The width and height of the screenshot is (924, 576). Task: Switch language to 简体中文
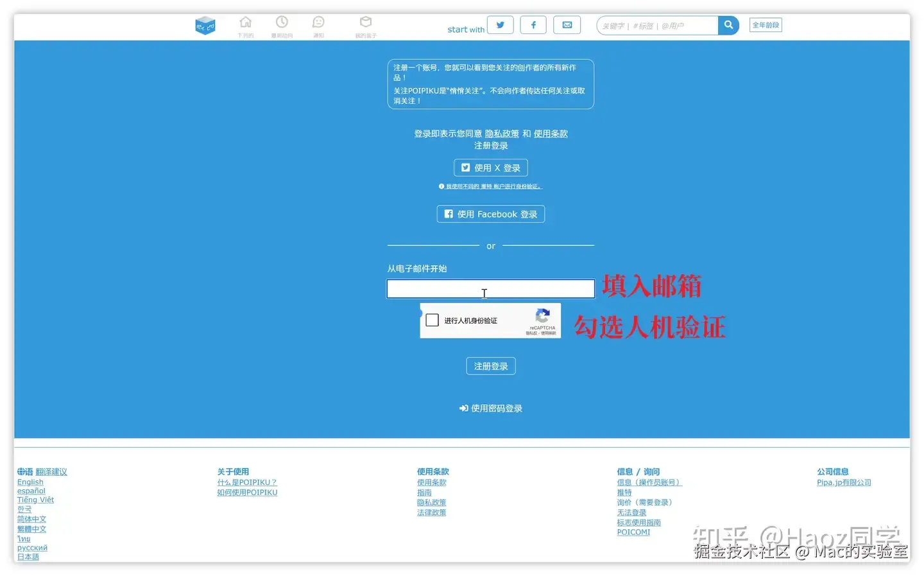pyautogui.click(x=31, y=519)
